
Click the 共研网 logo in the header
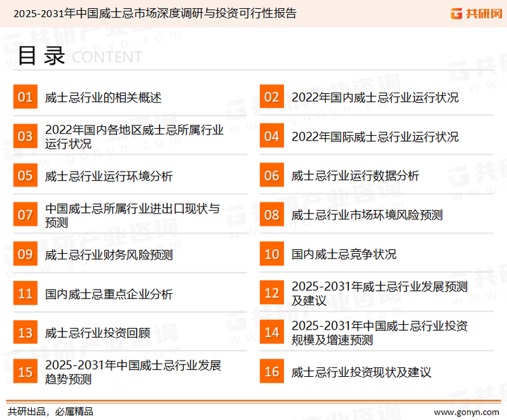point(474,13)
